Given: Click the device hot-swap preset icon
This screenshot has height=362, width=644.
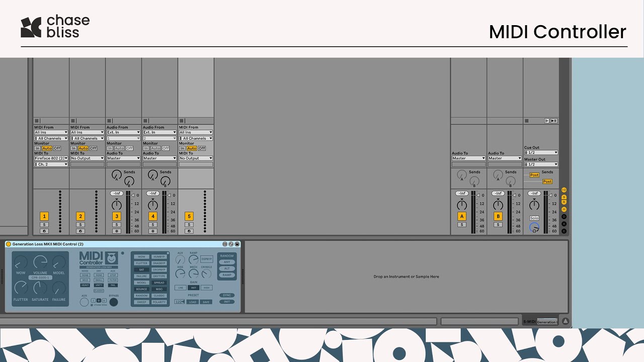Looking at the screenshot, I should 231,244.
